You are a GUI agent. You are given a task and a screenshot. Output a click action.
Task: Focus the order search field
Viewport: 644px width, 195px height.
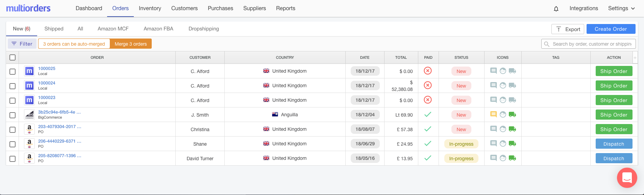tap(592, 44)
